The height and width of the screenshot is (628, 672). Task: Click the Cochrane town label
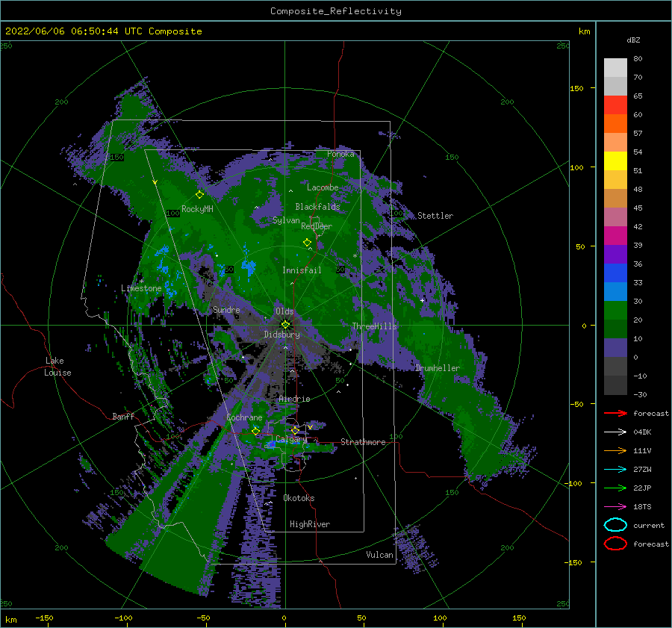(244, 417)
